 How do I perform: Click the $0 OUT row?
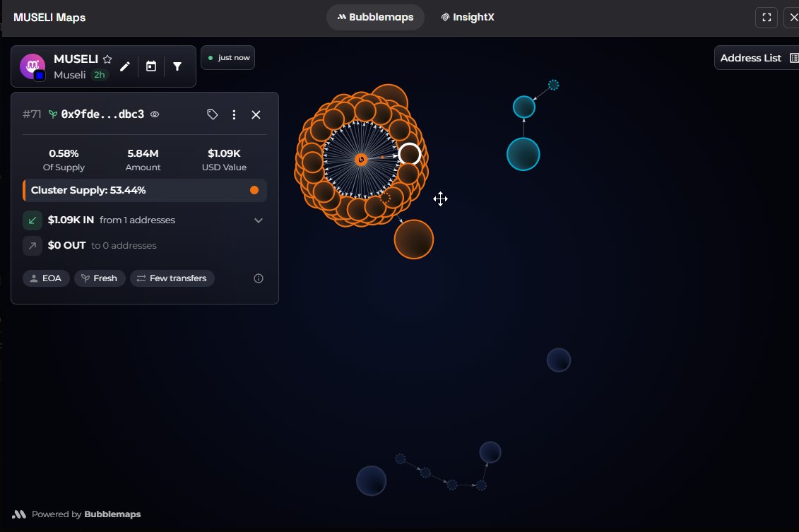145,246
